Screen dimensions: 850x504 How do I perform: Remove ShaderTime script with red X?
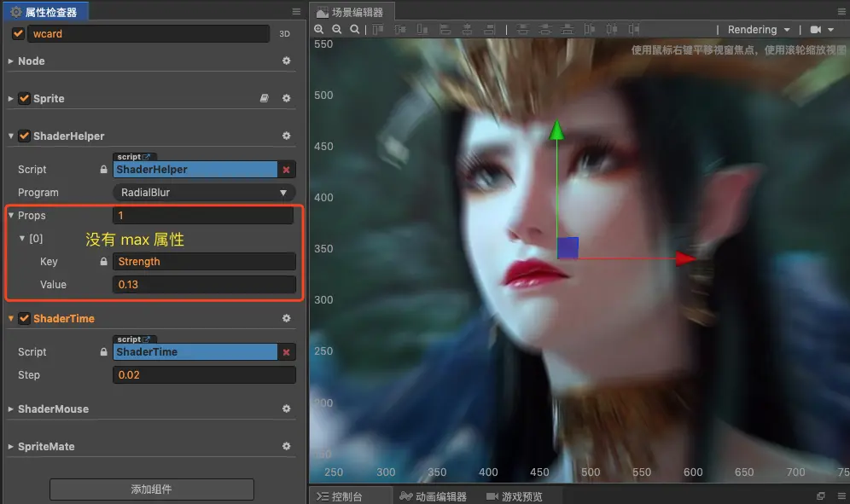click(x=286, y=352)
